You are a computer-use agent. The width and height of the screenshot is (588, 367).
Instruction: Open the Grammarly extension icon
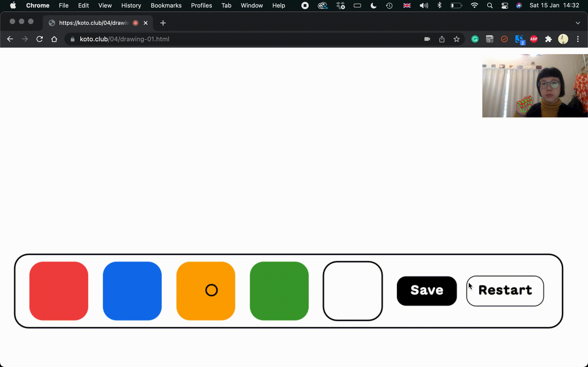pos(475,39)
